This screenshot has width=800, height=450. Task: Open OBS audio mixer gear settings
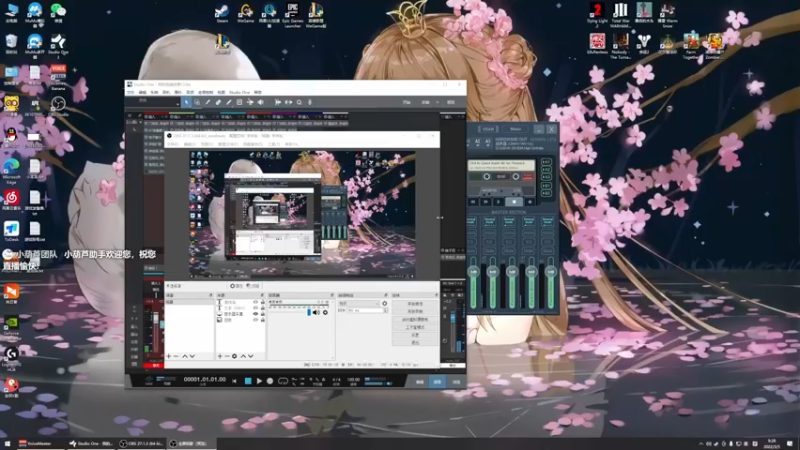(x=326, y=312)
